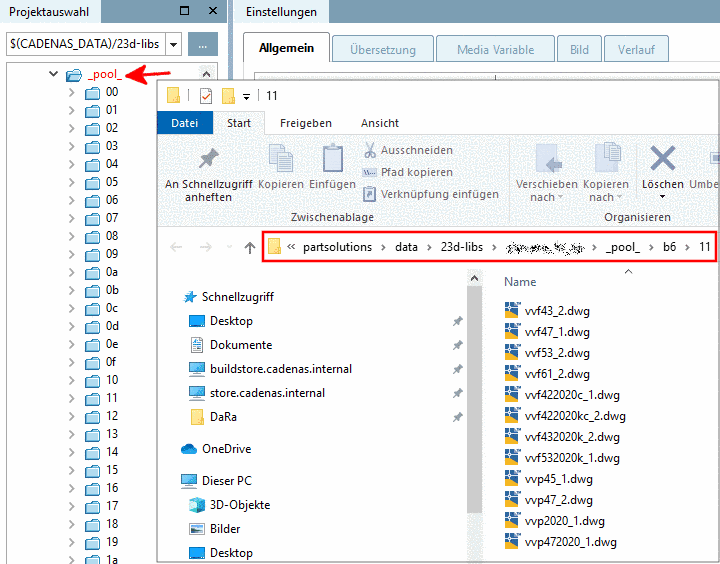Click the browse '...' button
720x564 pixels.
tap(202, 45)
